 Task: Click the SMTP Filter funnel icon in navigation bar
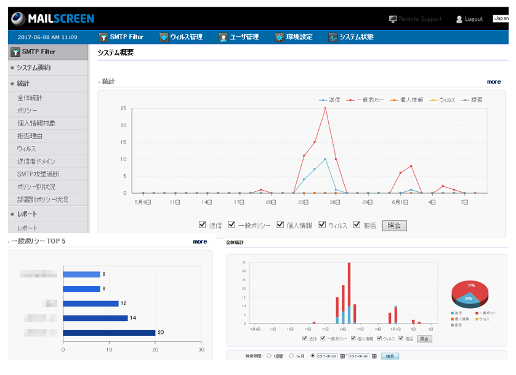pyautogui.click(x=103, y=37)
